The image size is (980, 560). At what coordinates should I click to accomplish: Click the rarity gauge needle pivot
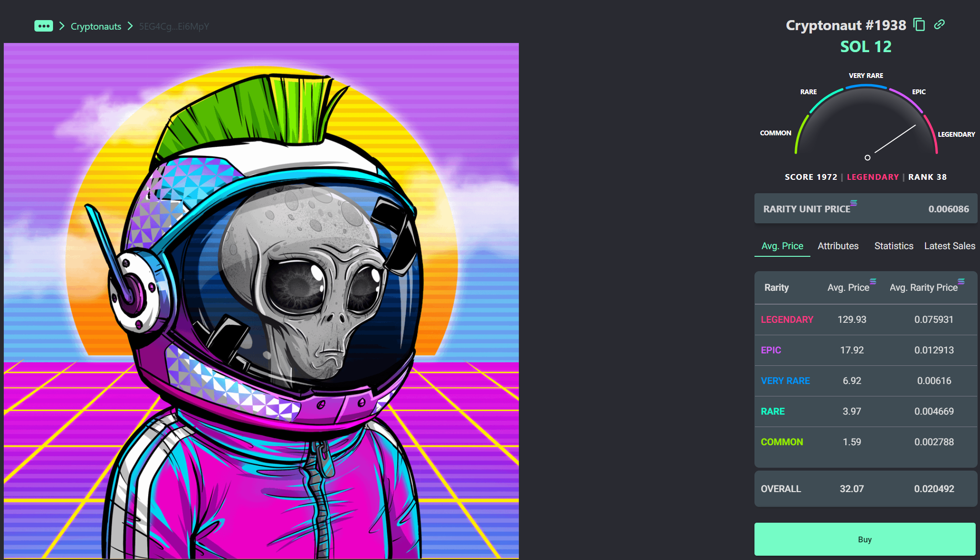[x=868, y=157]
